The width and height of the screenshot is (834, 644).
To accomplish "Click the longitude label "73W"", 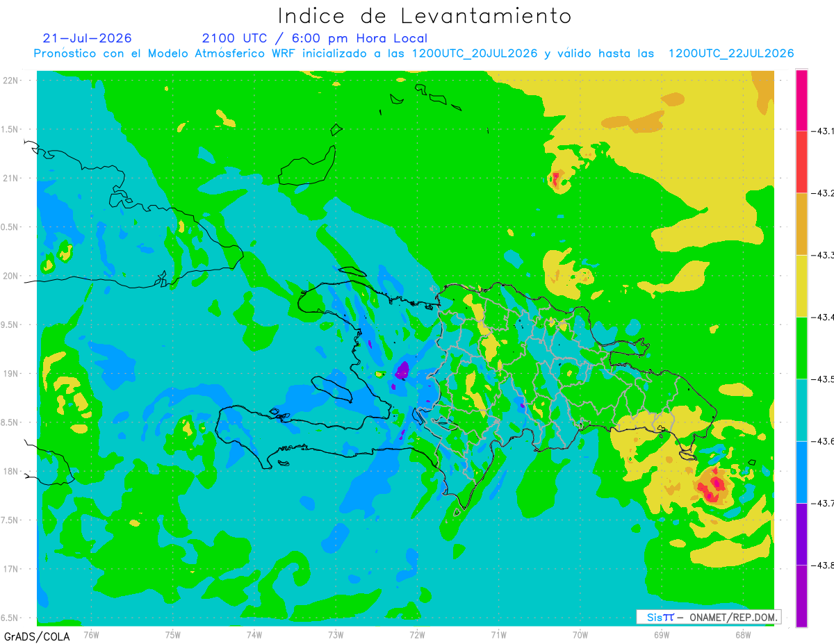I will click(336, 634).
